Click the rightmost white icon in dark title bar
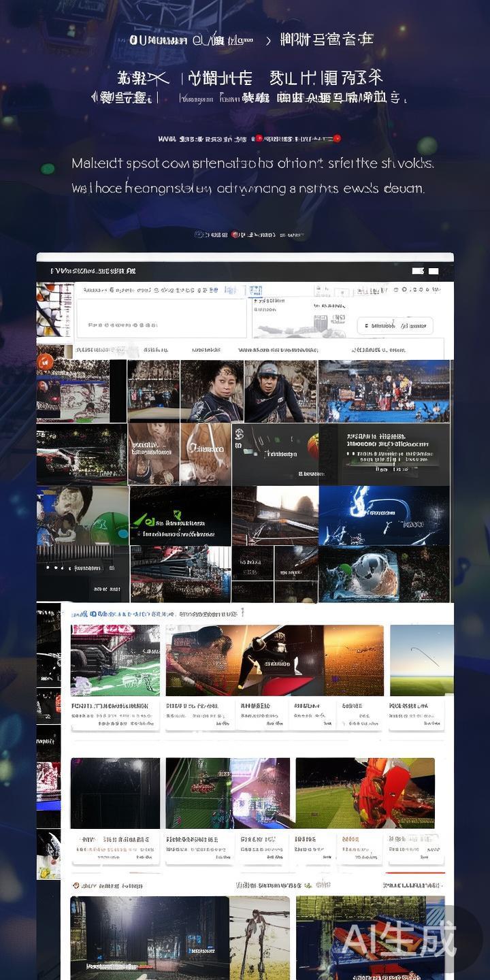This screenshot has height=980, width=490. [x=434, y=271]
